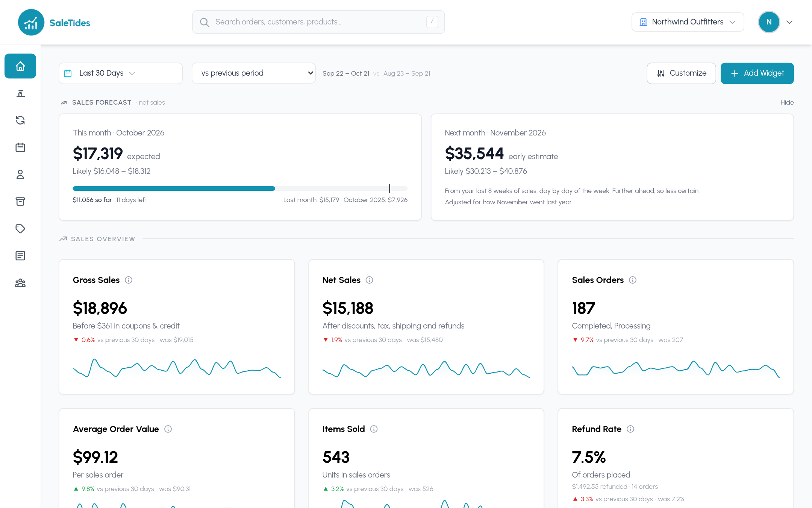This screenshot has width=812, height=508.
Task: Click the Refund Rate info icon
Action: point(630,429)
